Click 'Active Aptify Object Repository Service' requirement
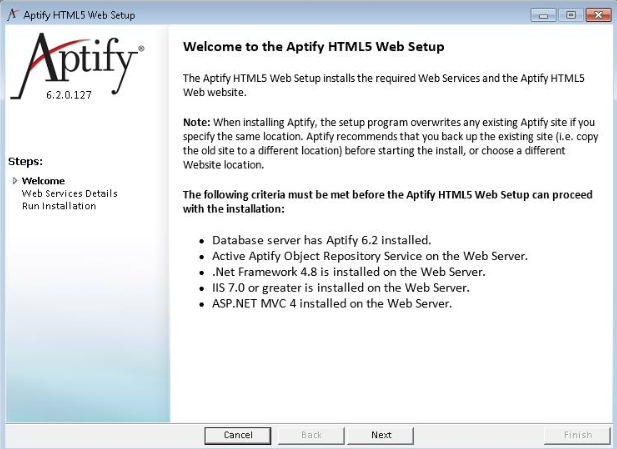This screenshot has height=449, width=617. coord(369,256)
